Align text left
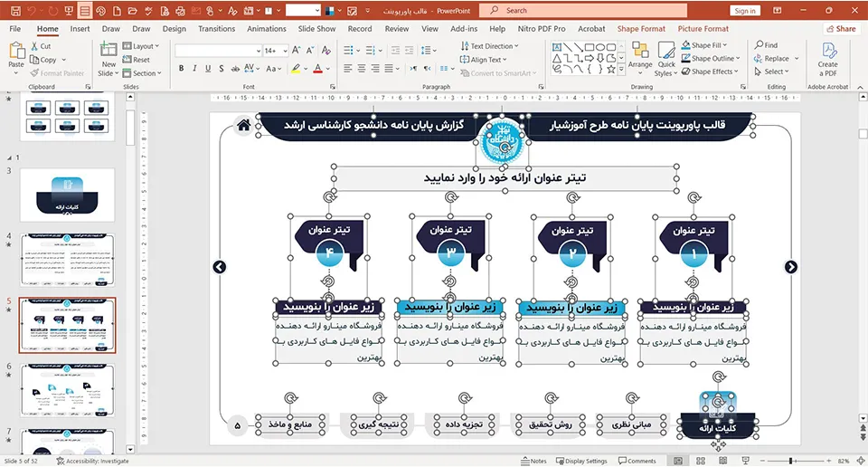The height and width of the screenshot is (467, 868). pyautogui.click(x=347, y=68)
